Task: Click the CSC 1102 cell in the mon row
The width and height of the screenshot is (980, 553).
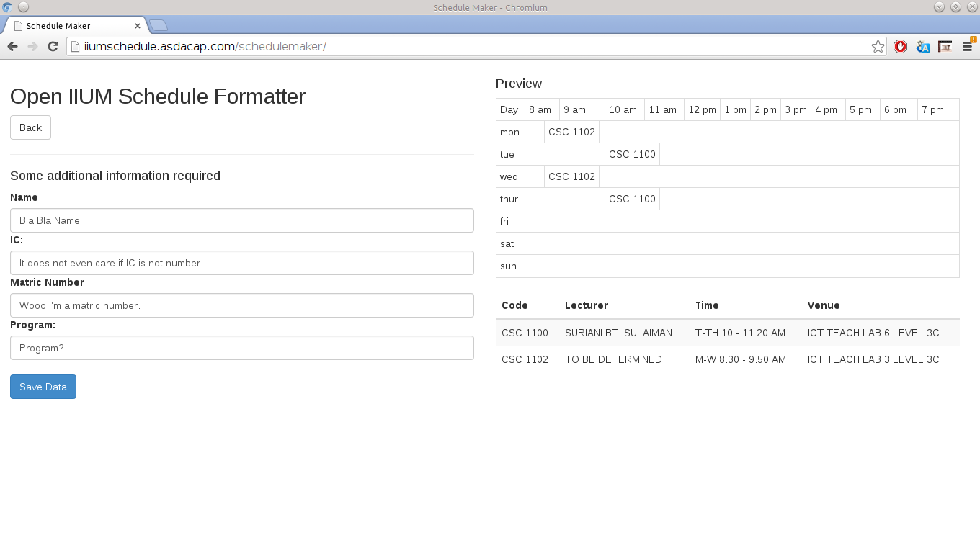Action: (x=572, y=132)
